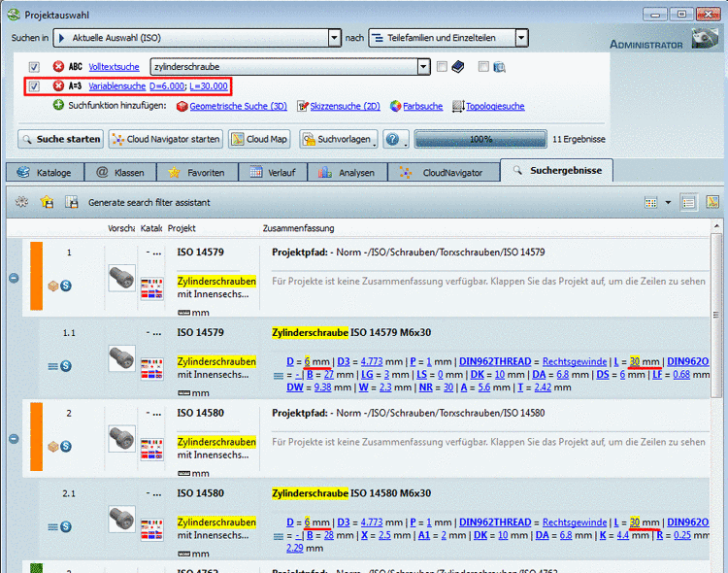
Task: Switch to the Favoriten tab
Action: 197,173
